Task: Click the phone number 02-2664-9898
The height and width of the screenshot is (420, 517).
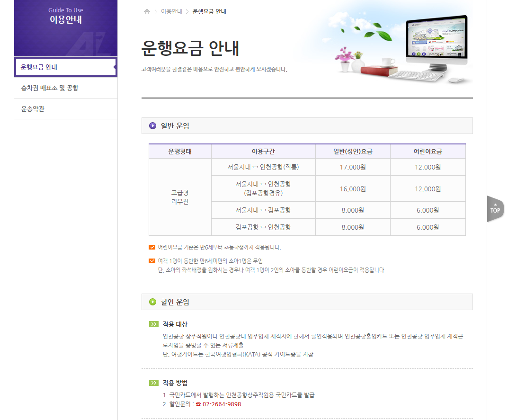Action: pos(223,404)
